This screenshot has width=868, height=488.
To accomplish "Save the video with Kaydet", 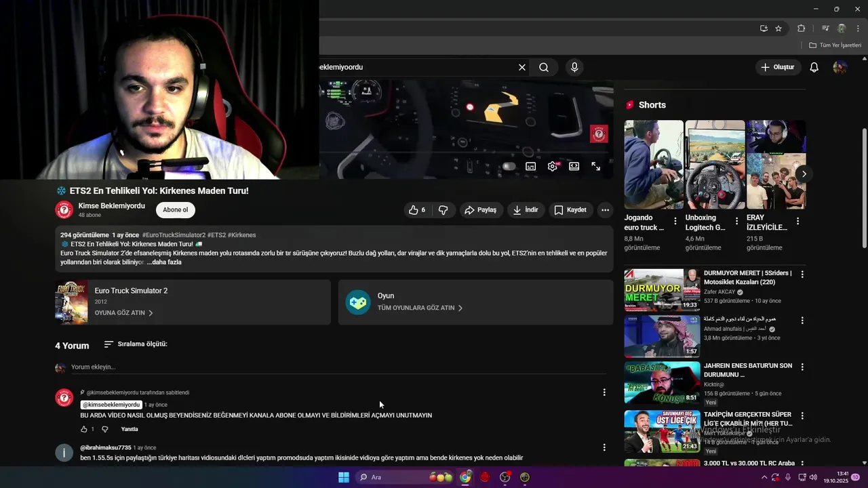I will tap(571, 210).
